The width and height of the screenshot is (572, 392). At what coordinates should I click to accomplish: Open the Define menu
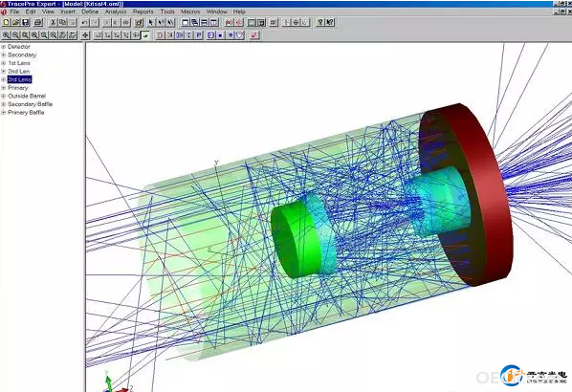coord(90,11)
